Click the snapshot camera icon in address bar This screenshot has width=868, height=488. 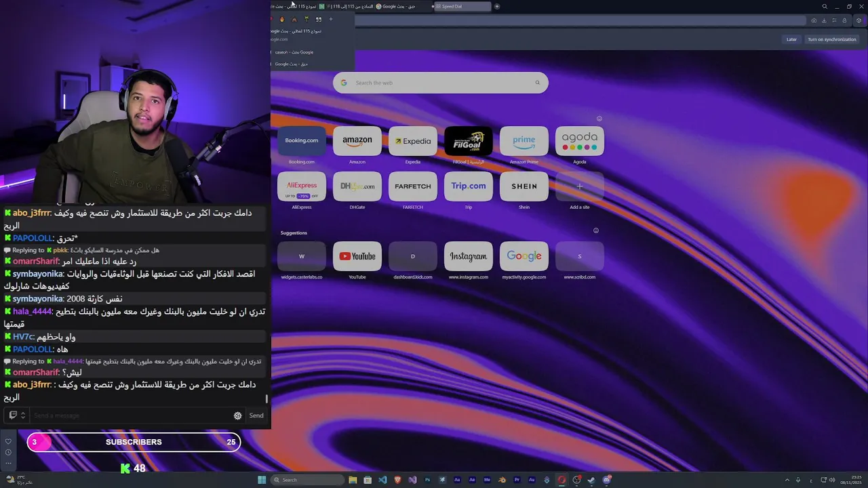click(x=814, y=20)
